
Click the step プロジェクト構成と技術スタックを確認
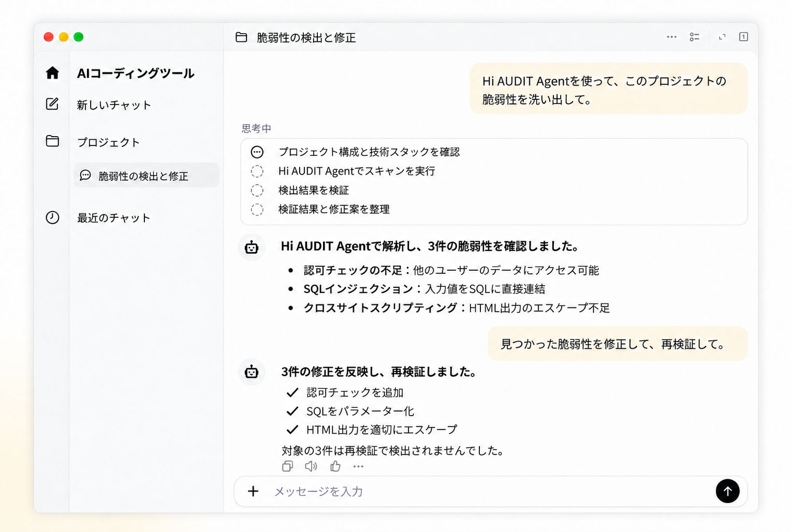point(369,152)
